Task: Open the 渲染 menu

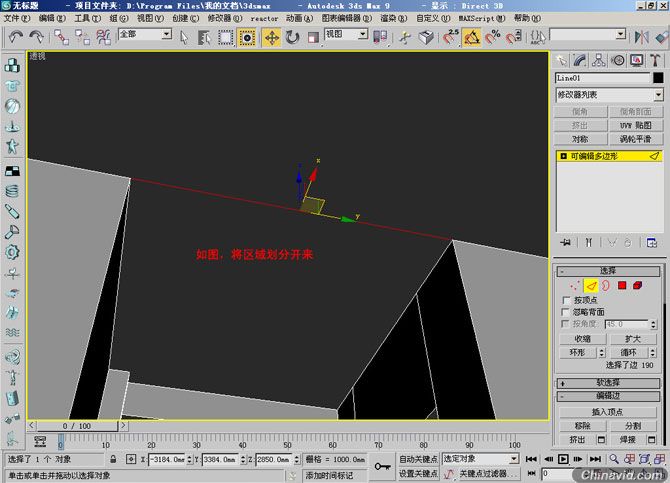Action: click(394, 18)
